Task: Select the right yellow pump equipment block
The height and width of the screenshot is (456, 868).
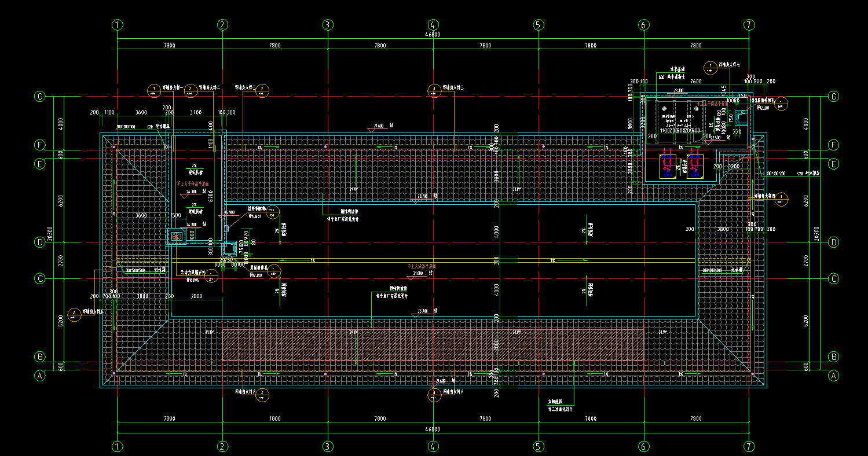Action: [694, 166]
